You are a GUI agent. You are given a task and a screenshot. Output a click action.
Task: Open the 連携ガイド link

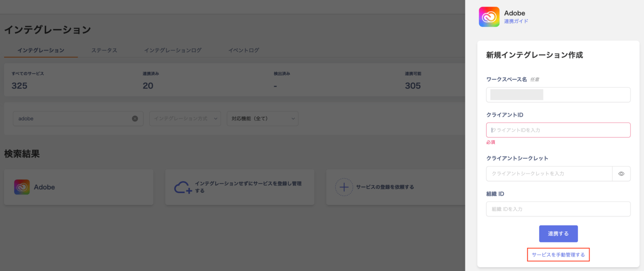(x=516, y=21)
